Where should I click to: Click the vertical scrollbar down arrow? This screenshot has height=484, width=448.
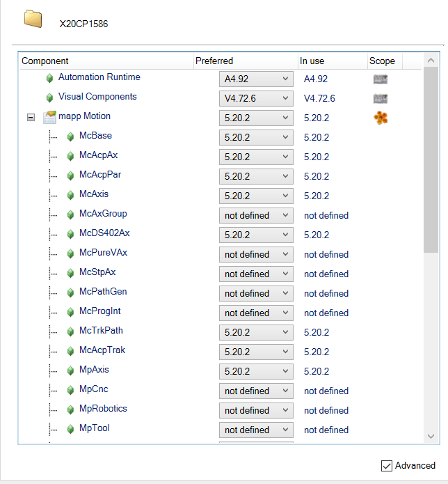coord(431,436)
